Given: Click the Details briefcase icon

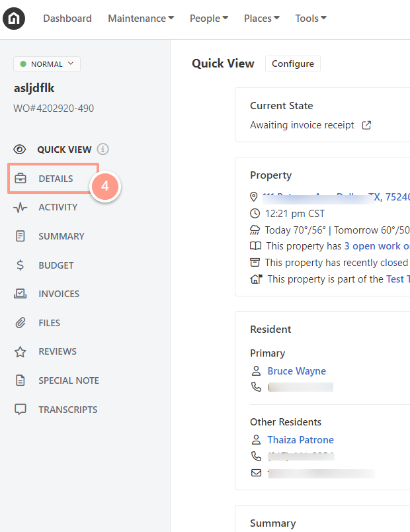Looking at the screenshot, I should [20, 179].
